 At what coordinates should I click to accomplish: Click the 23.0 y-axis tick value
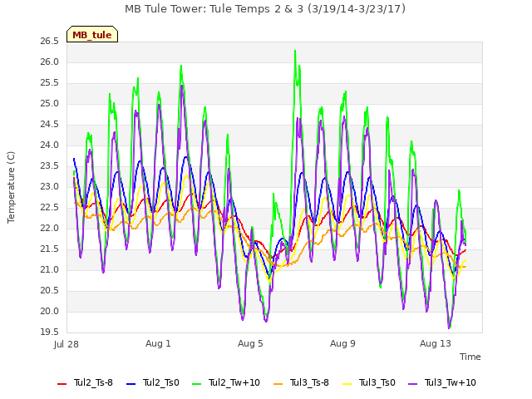[50, 186]
